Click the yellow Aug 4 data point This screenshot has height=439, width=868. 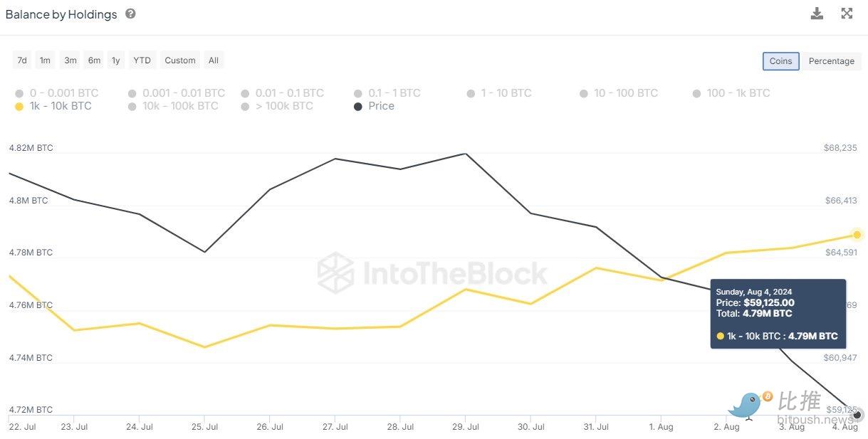[x=857, y=235]
